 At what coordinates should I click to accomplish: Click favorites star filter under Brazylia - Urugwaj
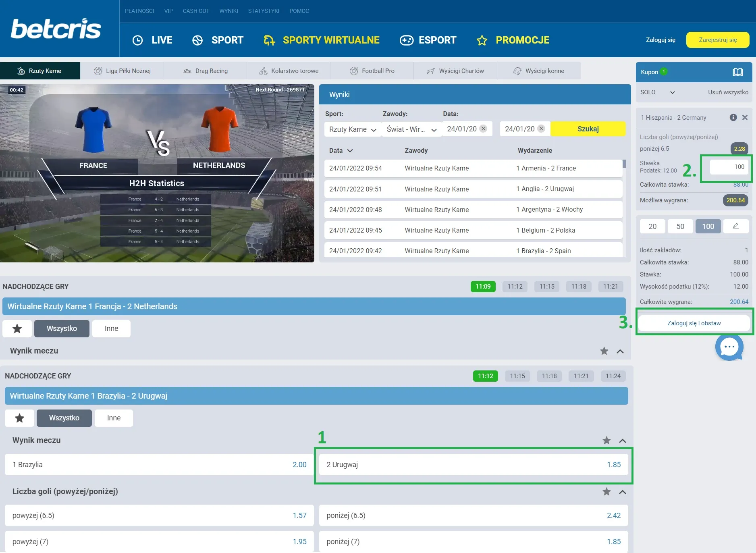pos(19,418)
